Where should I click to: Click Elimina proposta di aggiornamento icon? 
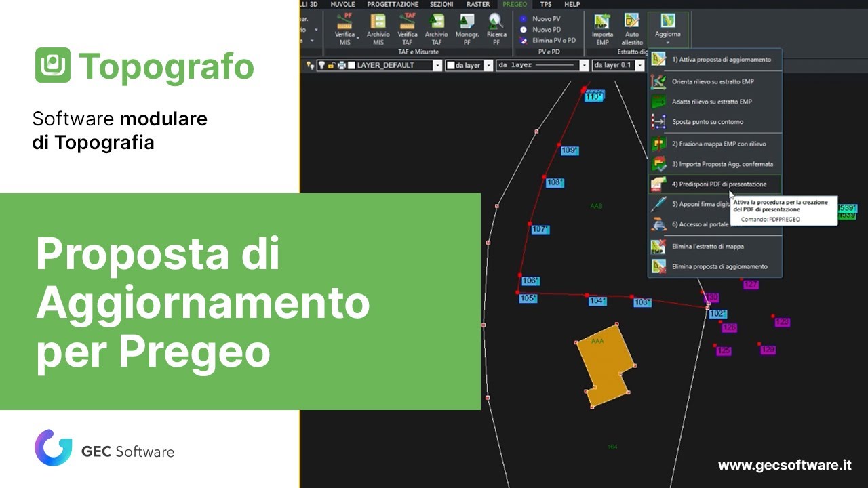click(658, 267)
